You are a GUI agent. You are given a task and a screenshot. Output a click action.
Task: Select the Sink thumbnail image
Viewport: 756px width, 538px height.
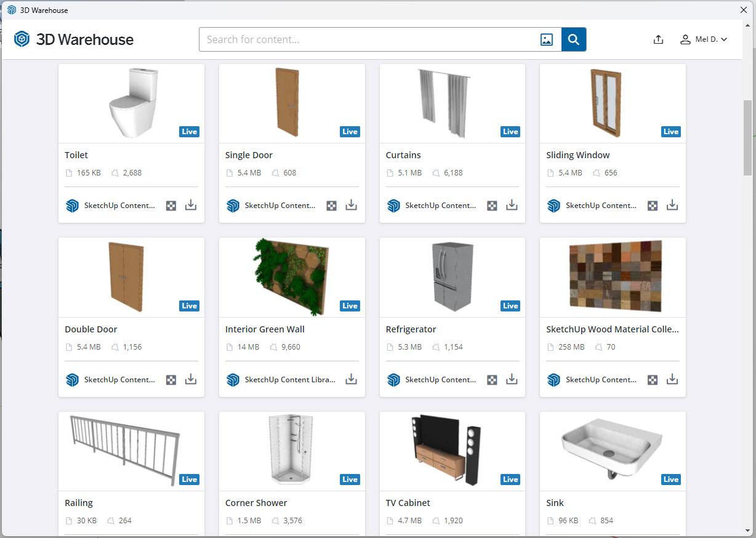[x=613, y=451]
